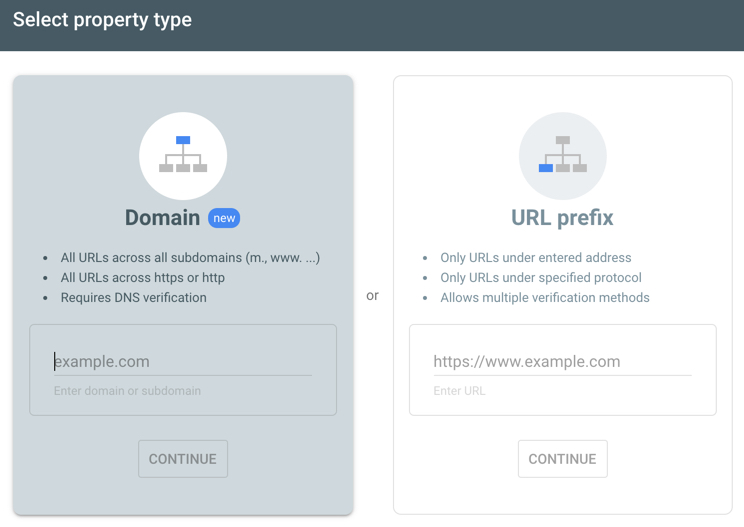The width and height of the screenshot is (744, 527).
Task: Select the Domain heading text
Action: tap(162, 218)
